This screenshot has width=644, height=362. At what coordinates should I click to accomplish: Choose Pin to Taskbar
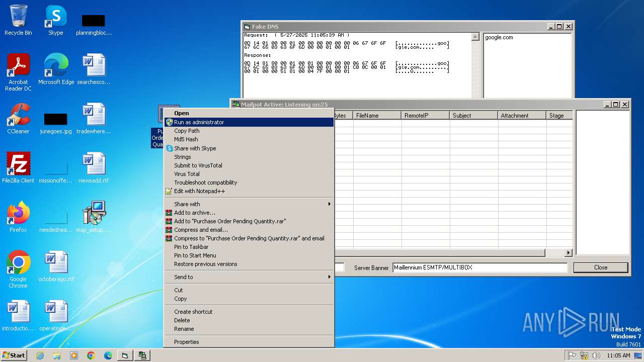(x=249, y=247)
